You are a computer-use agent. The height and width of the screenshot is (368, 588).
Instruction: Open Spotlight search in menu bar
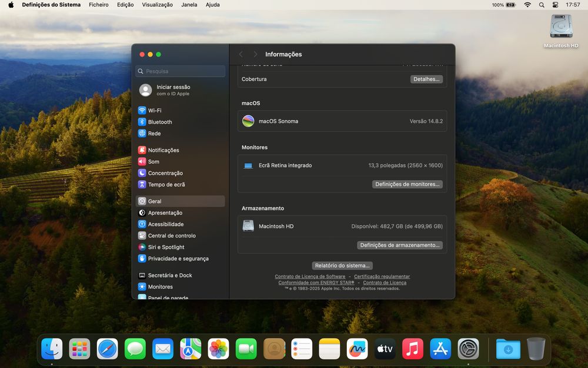542,5
